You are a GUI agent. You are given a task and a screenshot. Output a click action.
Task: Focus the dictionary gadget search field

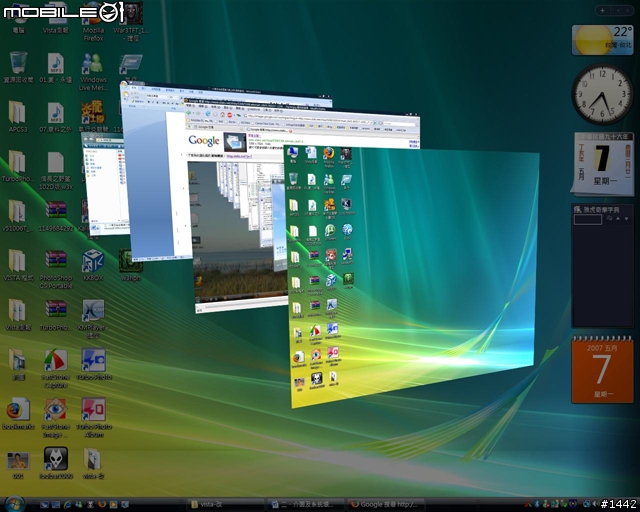tap(588, 220)
